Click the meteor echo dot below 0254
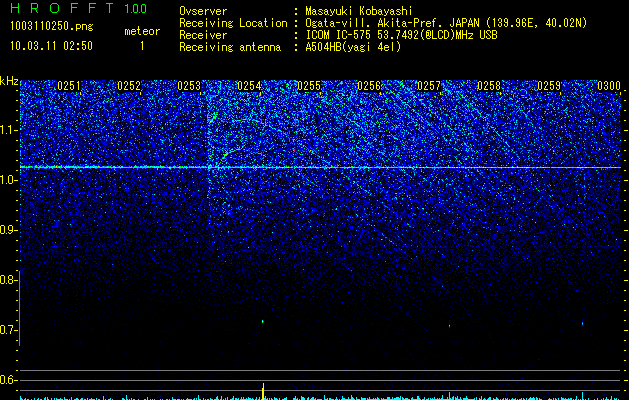The height and width of the screenshot is (400, 629). point(263,321)
